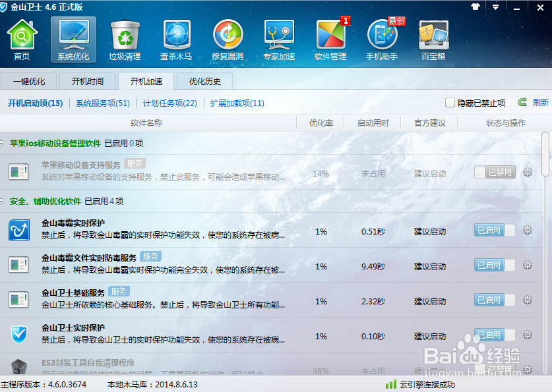Enable 苹果移动设备支持服务 via 已禁用 toggle
This screenshot has width=552, height=392.
pos(495,172)
